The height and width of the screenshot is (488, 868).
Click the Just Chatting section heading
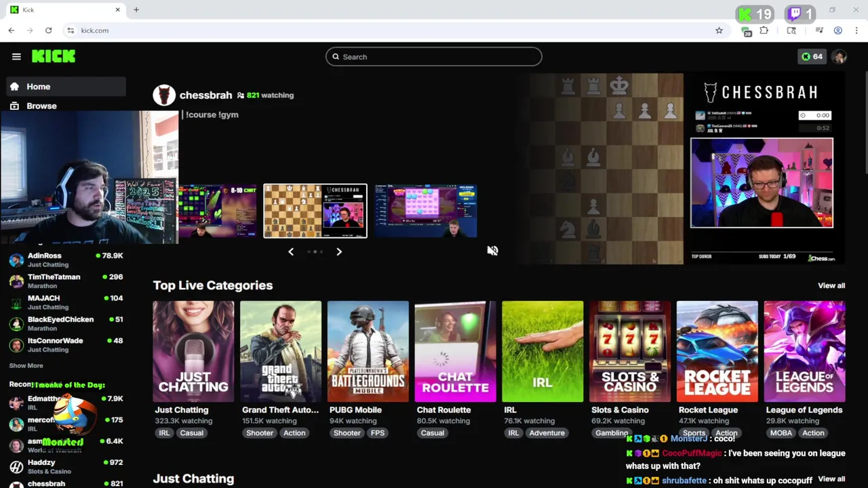pyautogui.click(x=193, y=479)
